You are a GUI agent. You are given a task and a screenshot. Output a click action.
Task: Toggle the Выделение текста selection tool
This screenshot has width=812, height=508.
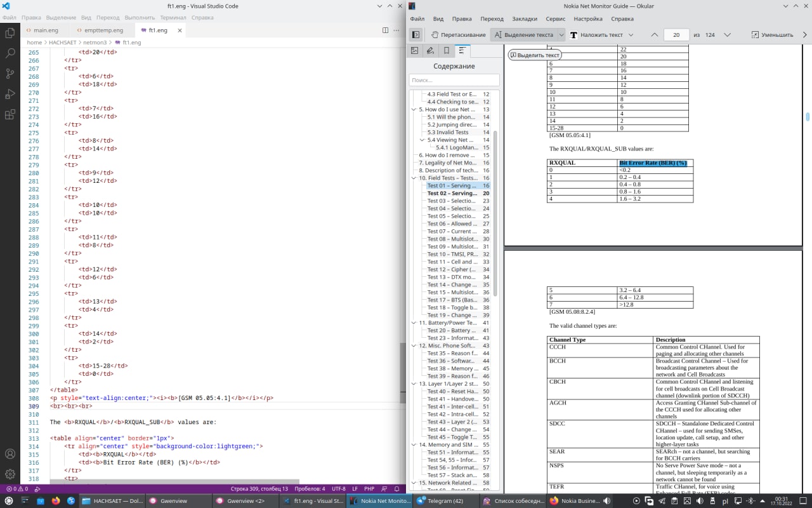523,35
